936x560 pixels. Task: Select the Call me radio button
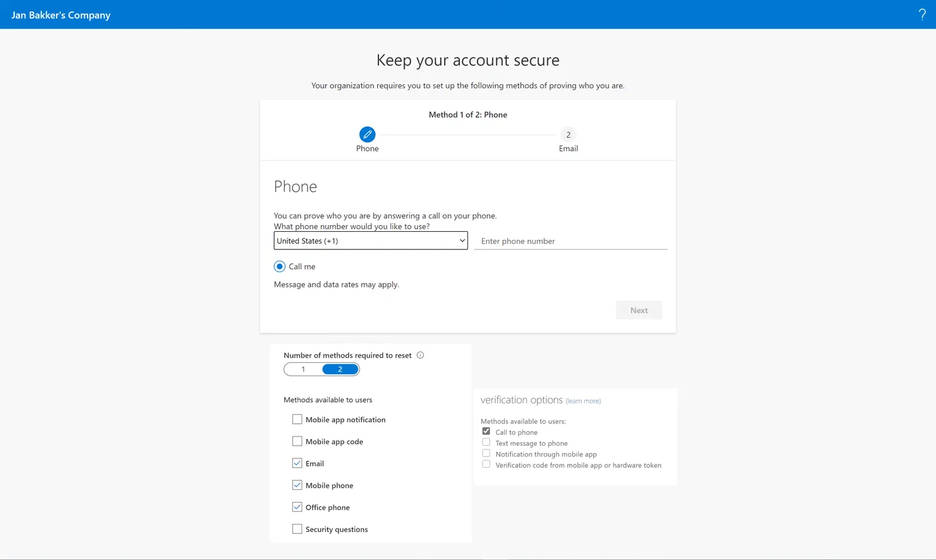click(x=279, y=267)
